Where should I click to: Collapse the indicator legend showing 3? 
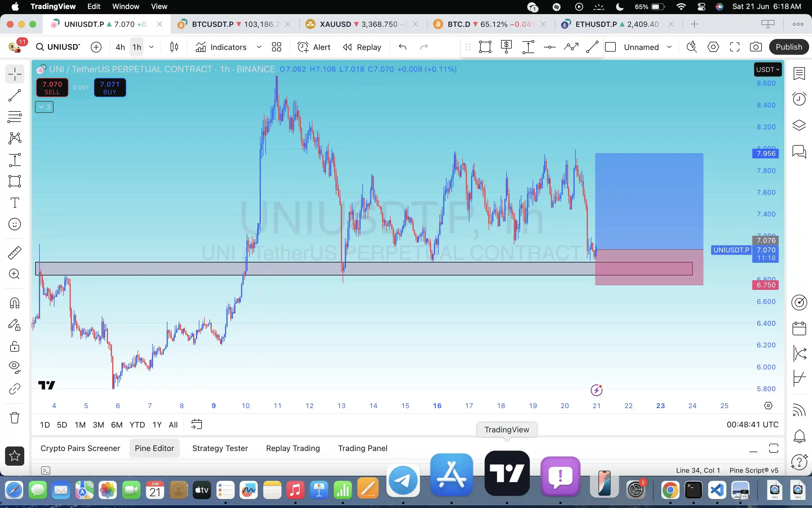click(44, 107)
